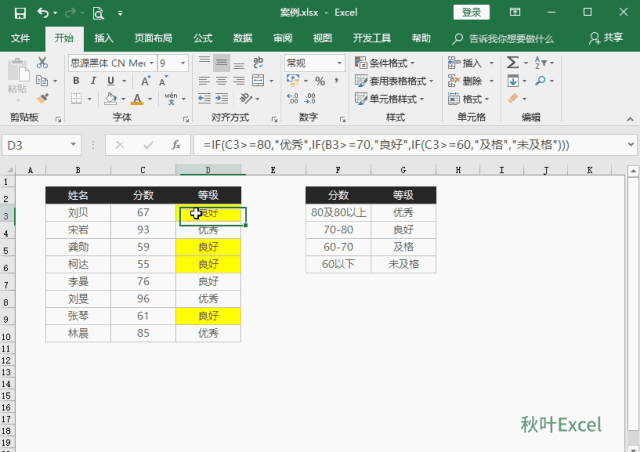Toggle underline formatting
640x452 pixels.
pyautogui.click(x=111, y=81)
